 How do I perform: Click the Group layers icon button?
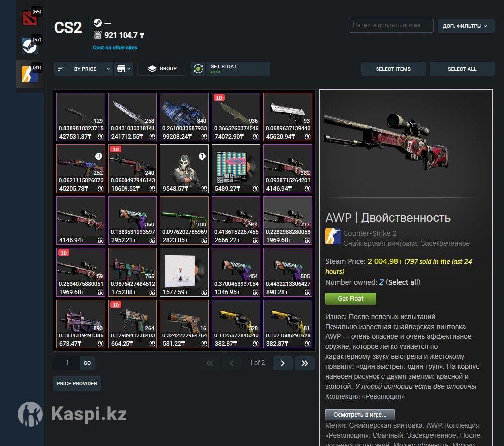point(152,69)
